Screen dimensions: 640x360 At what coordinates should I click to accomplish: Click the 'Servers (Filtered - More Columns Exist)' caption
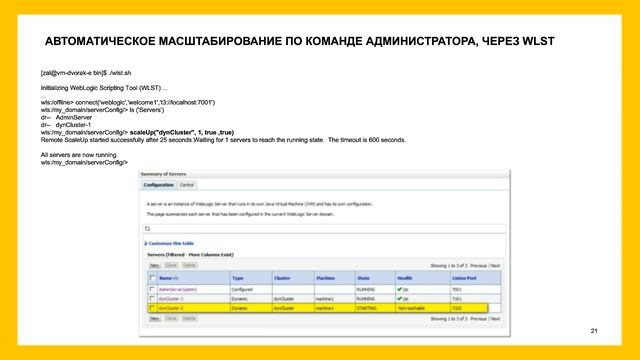[190, 255]
